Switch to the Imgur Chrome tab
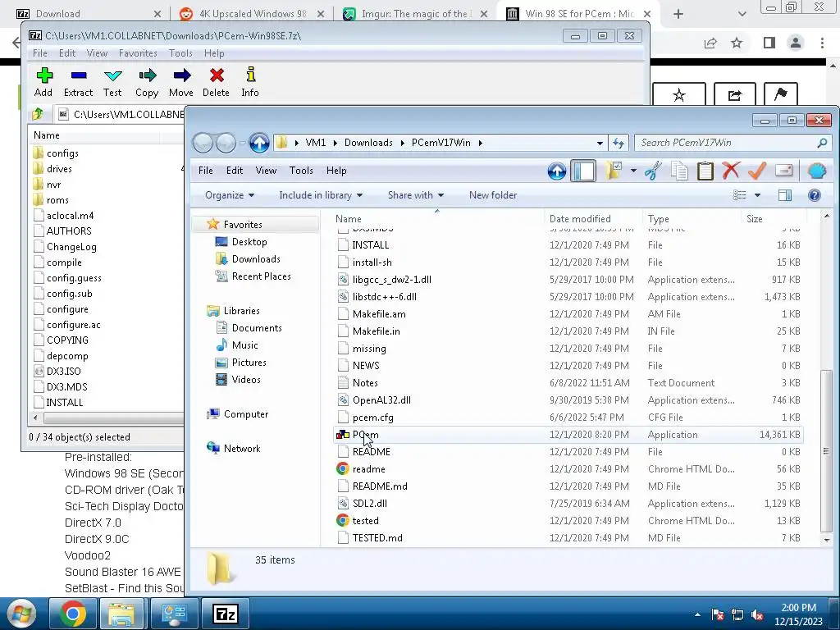This screenshot has height=630, width=840. (414, 14)
